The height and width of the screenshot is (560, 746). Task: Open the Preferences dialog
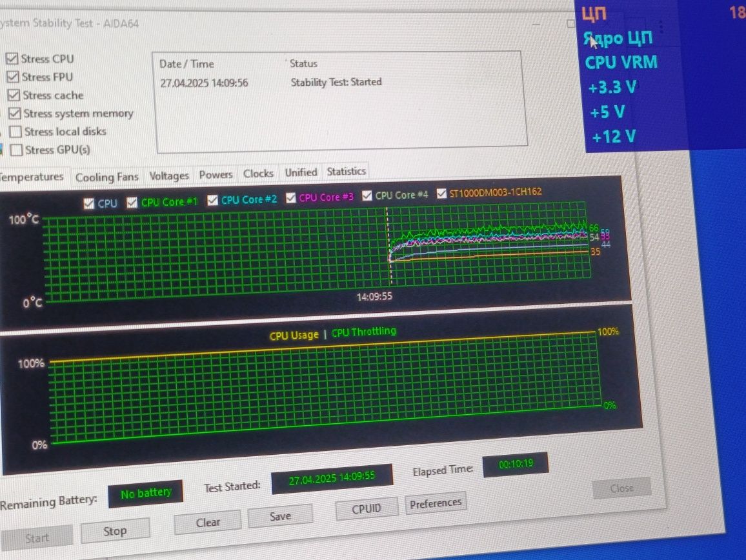coord(436,503)
